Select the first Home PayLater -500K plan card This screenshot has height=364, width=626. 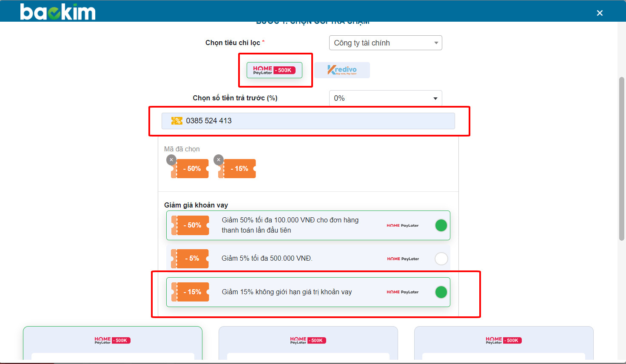(113, 343)
